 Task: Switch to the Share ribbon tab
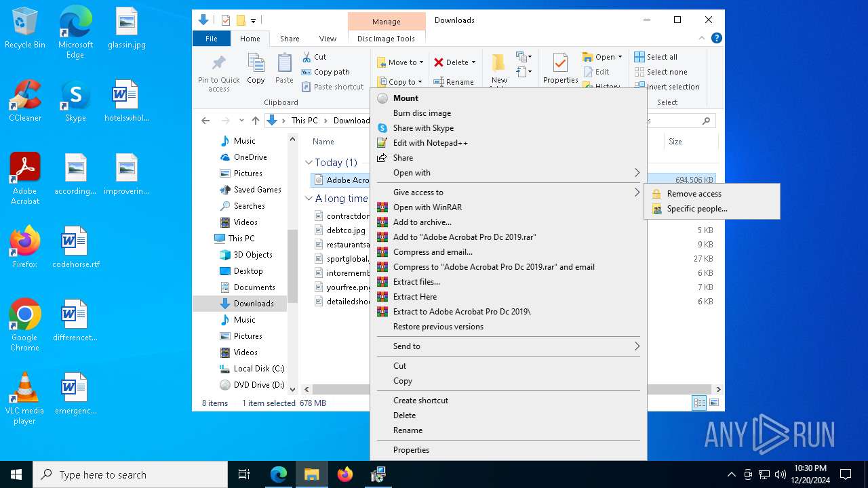point(290,39)
